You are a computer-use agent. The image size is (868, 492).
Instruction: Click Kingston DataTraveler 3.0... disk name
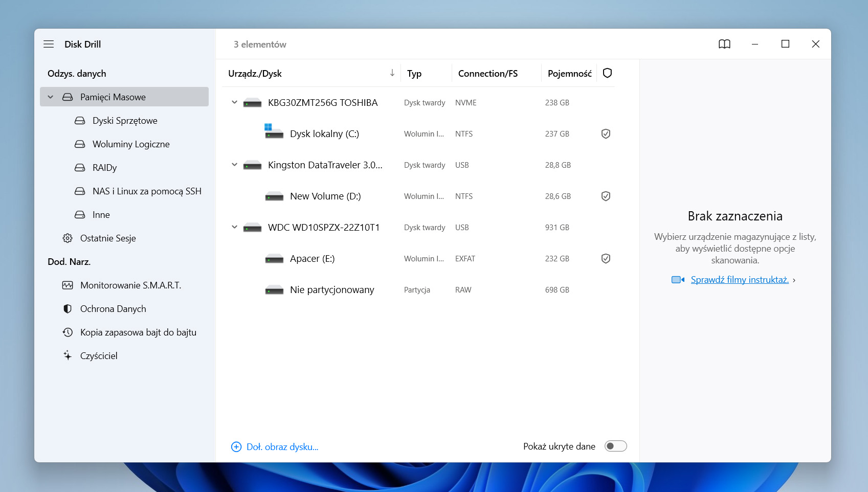pos(325,165)
